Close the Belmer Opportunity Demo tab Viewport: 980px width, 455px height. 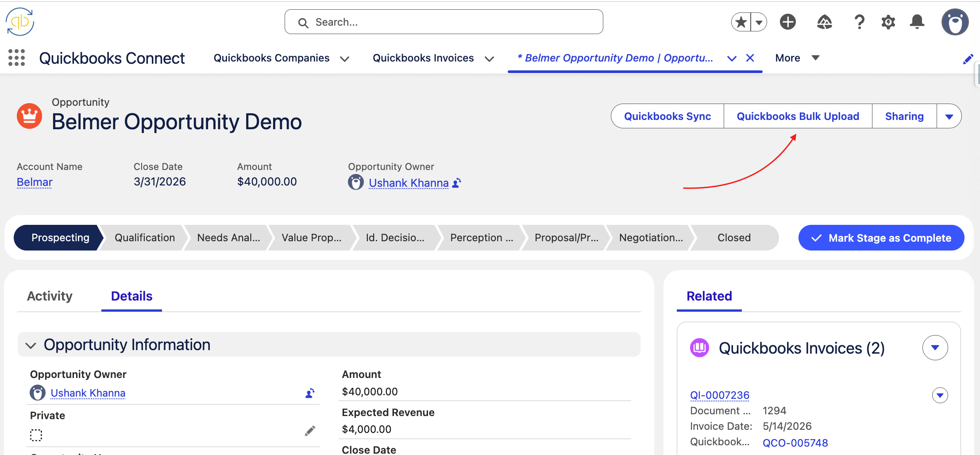(x=750, y=58)
